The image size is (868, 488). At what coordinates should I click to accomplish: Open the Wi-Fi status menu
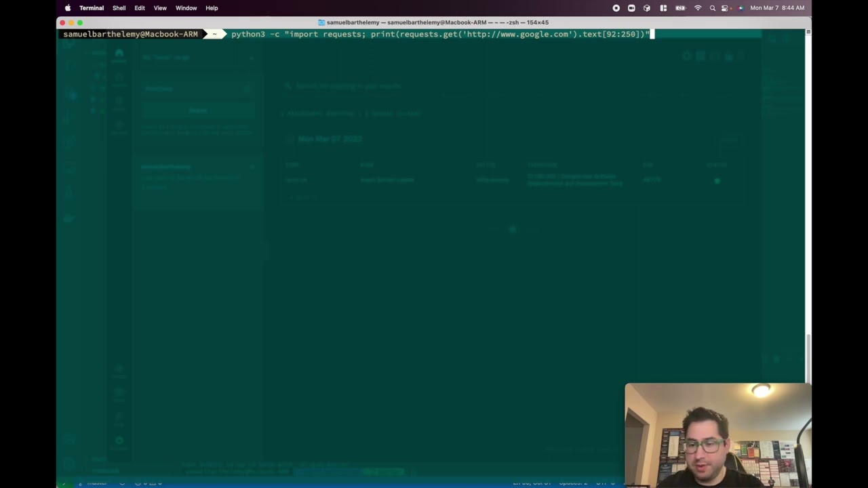tap(698, 8)
